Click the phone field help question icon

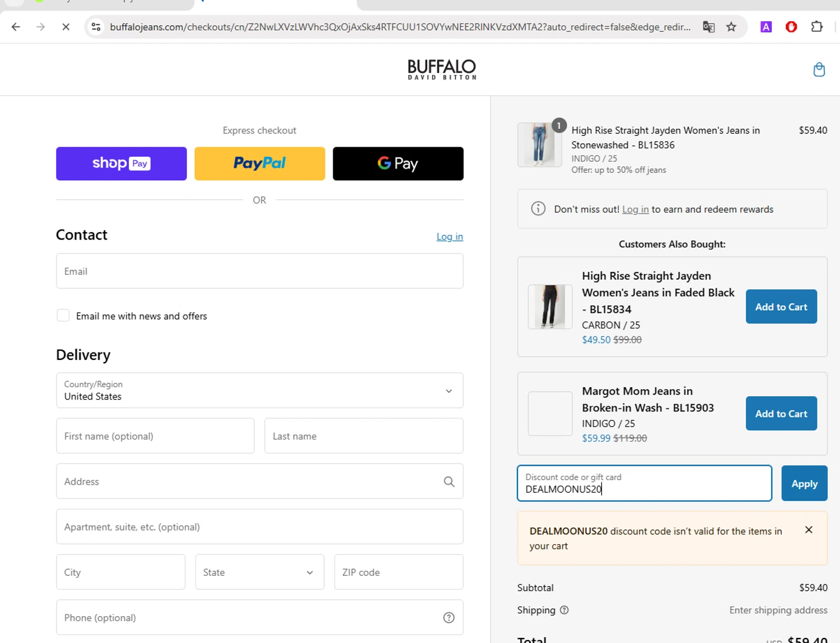(x=449, y=618)
